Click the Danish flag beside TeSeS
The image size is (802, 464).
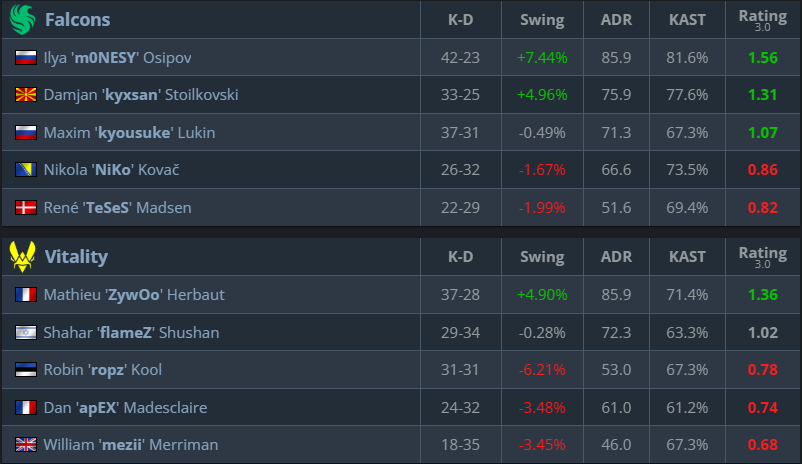26,208
